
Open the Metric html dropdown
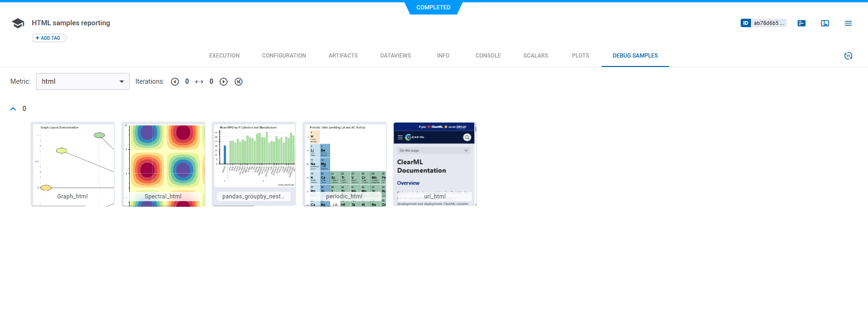(x=83, y=81)
